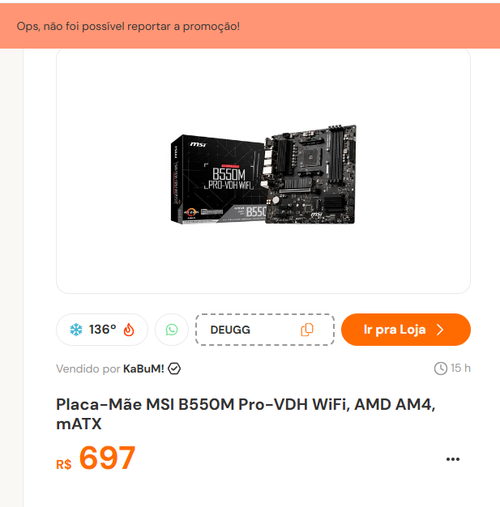Click the verified badge next to KaBuM!
Viewport: 500px width, 507px height.
click(x=174, y=369)
